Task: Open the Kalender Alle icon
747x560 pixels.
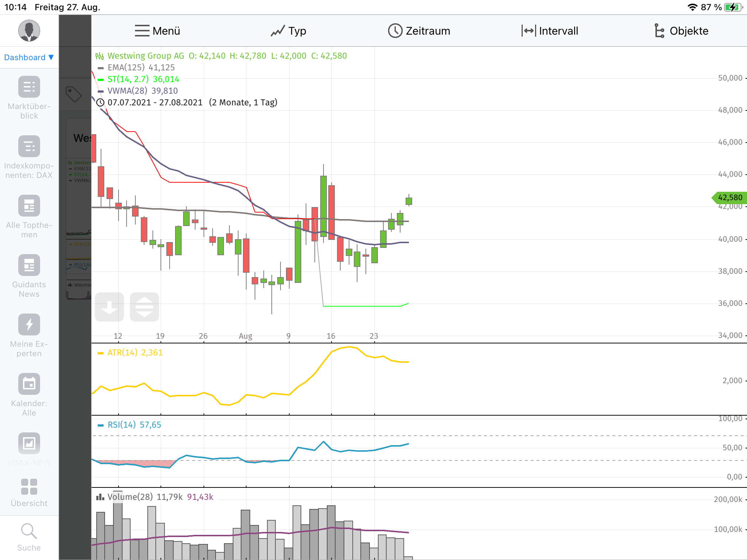Action: (29, 384)
